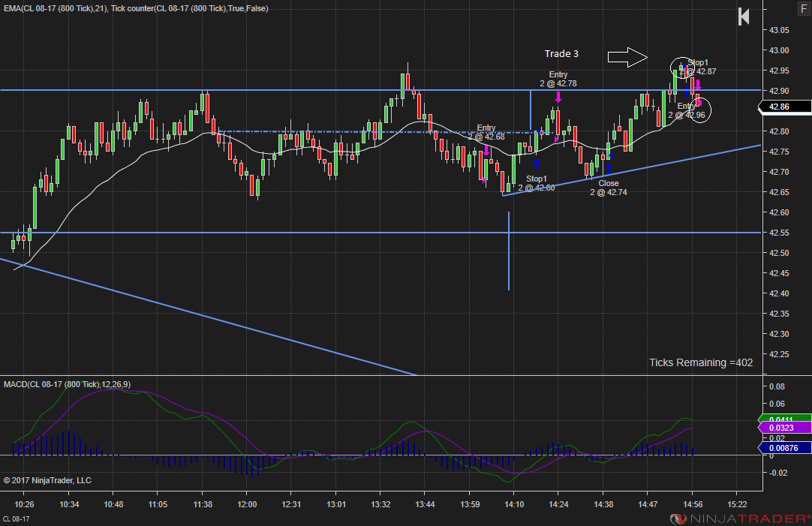
Task: Select the current price marker 42.86
Action: coord(785,107)
